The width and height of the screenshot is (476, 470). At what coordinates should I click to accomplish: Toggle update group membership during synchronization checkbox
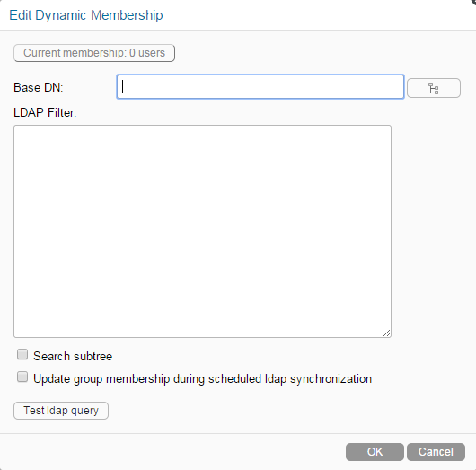(22, 377)
